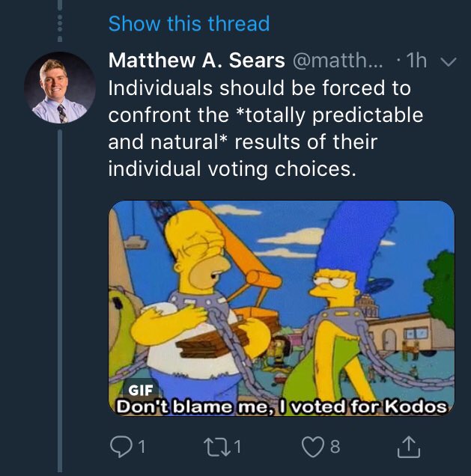471x476 pixels.
Task: Click the retweet count number
Action: click(237, 448)
